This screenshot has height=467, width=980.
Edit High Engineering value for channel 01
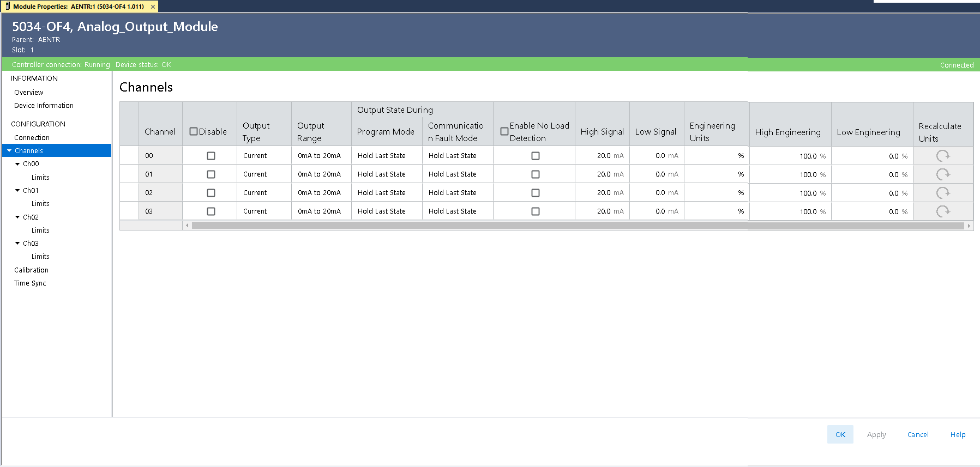click(790, 174)
